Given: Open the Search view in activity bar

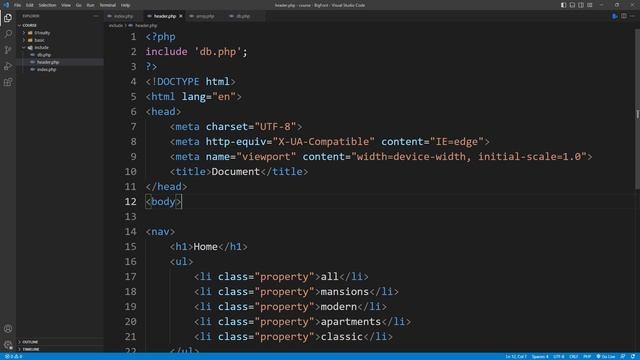Looking at the screenshot, I should click(8, 34).
